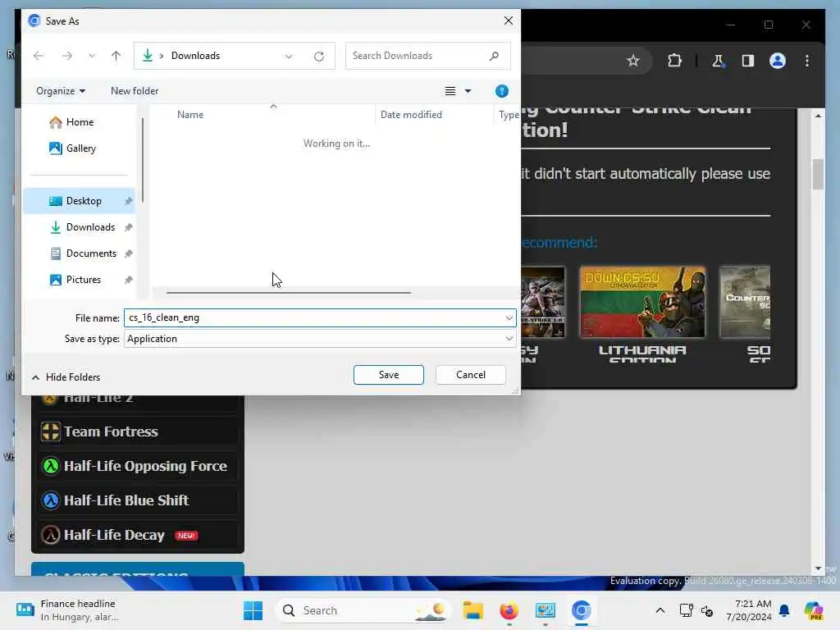Refresh the Downloads folder listing
The width and height of the screenshot is (840, 630).
[x=319, y=57]
